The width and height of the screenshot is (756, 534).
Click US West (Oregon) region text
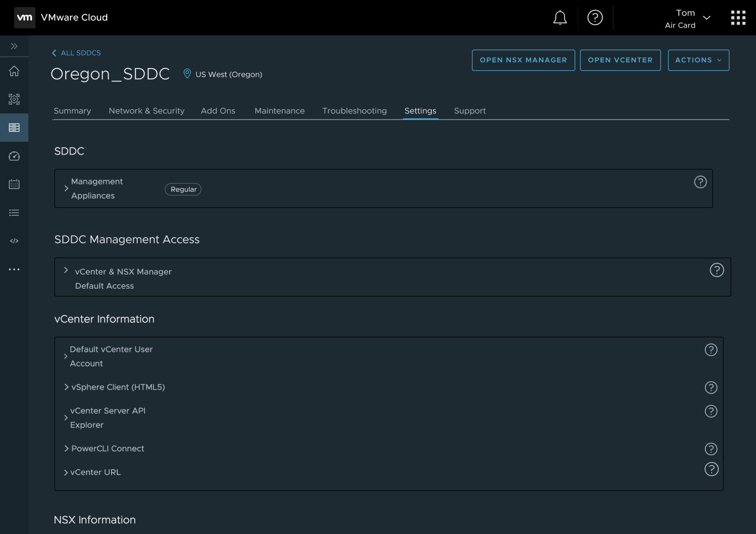coord(229,74)
